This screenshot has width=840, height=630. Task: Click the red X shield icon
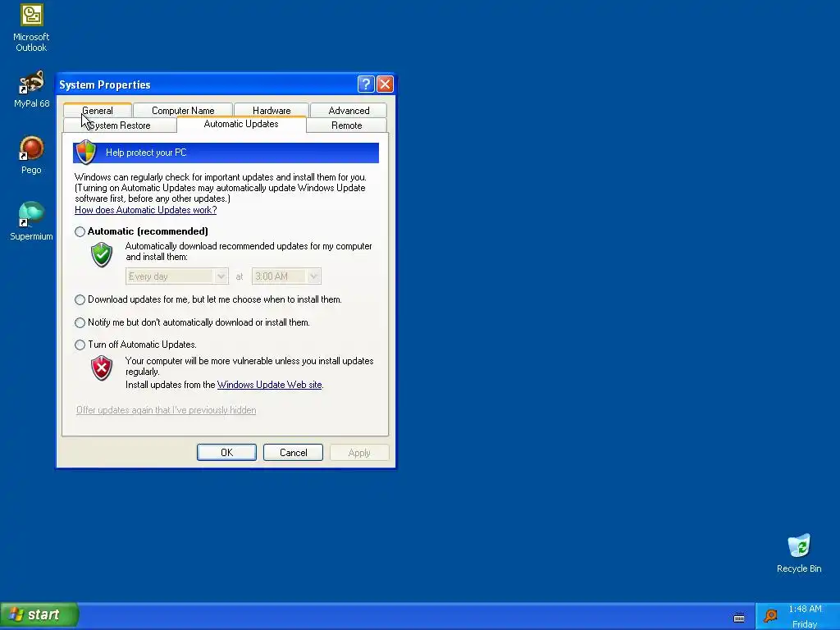pos(101,368)
